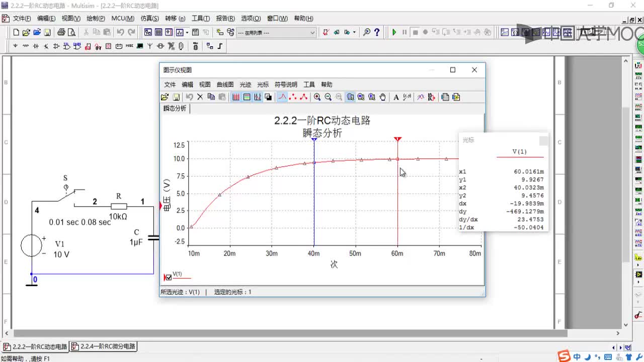Place a basic resistor component
The width and height of the screenshot is (644, 362).
pos(26,46)
